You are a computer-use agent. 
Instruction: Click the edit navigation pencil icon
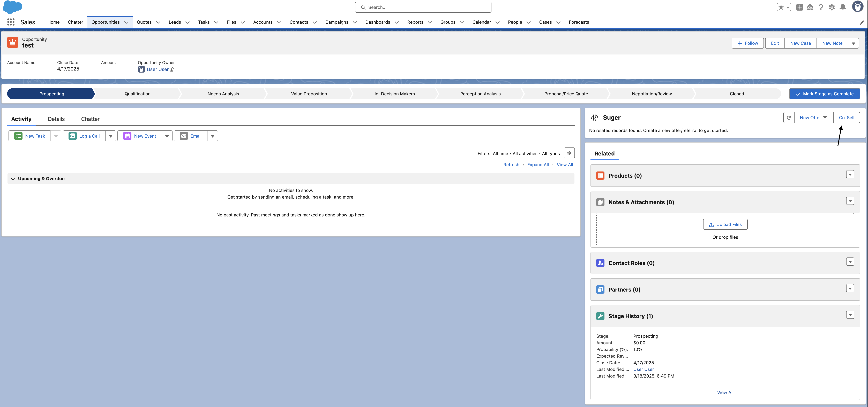click(861, 22)
